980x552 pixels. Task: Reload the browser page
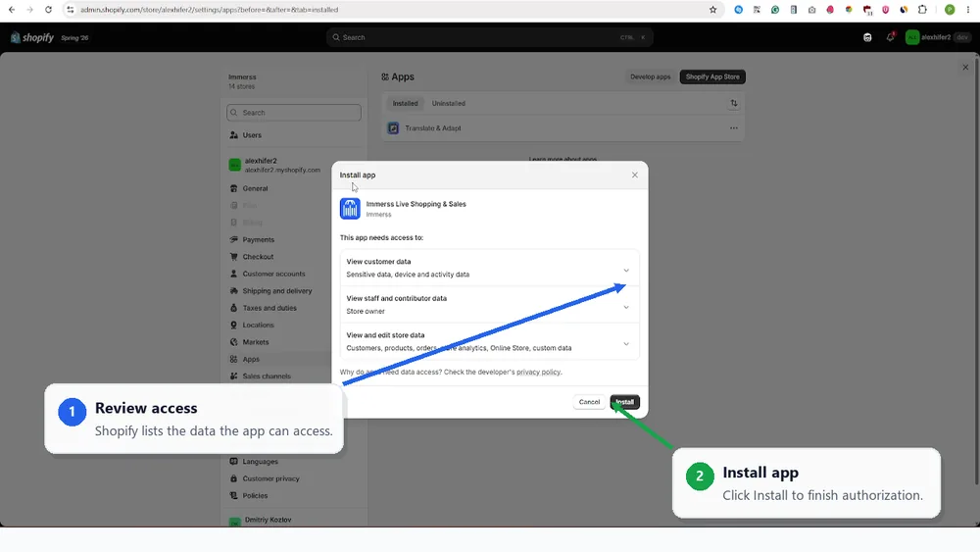coord(48,10)
